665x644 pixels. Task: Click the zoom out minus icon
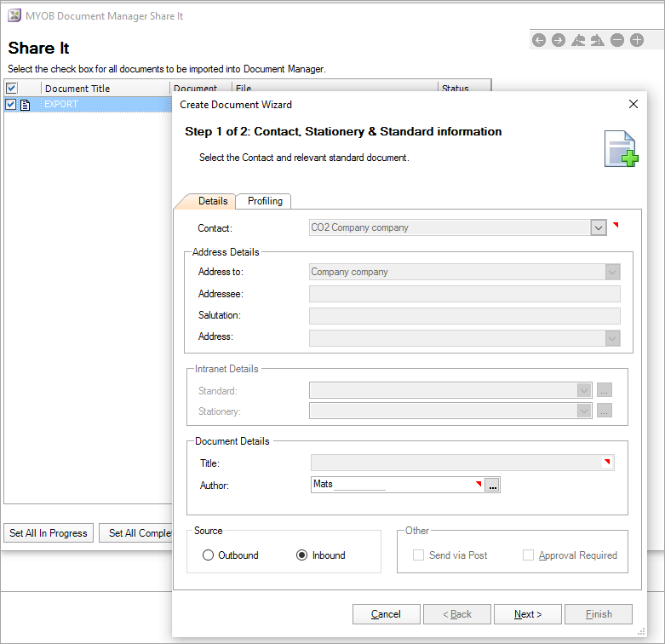click(x=617, y=40)
